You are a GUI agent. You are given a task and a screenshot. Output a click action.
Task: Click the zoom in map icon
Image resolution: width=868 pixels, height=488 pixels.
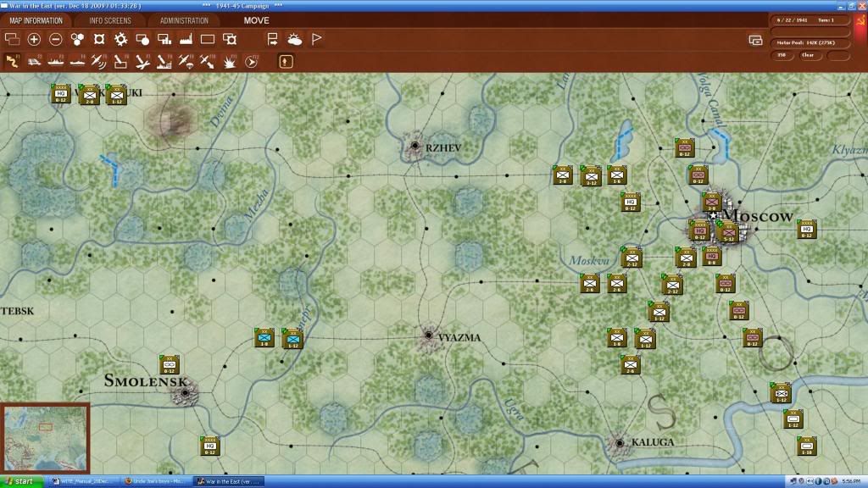(x=34, y=39)
